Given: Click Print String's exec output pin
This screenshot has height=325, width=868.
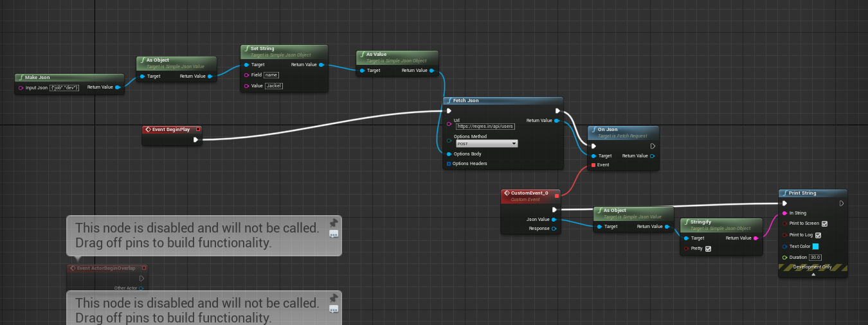Looking at the screenshot, I should (841, 204).
